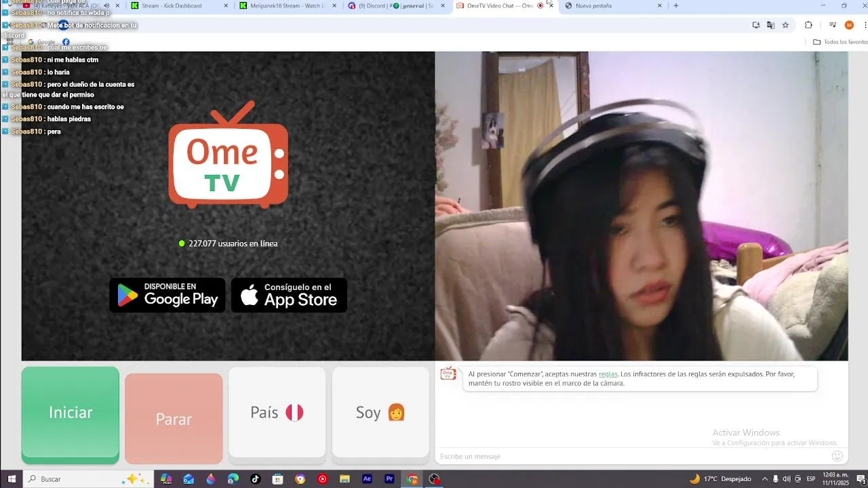The height and width of the screenshot is (488, 868).
Task: Open the Windows notification center
Action: tap(861, 479)
